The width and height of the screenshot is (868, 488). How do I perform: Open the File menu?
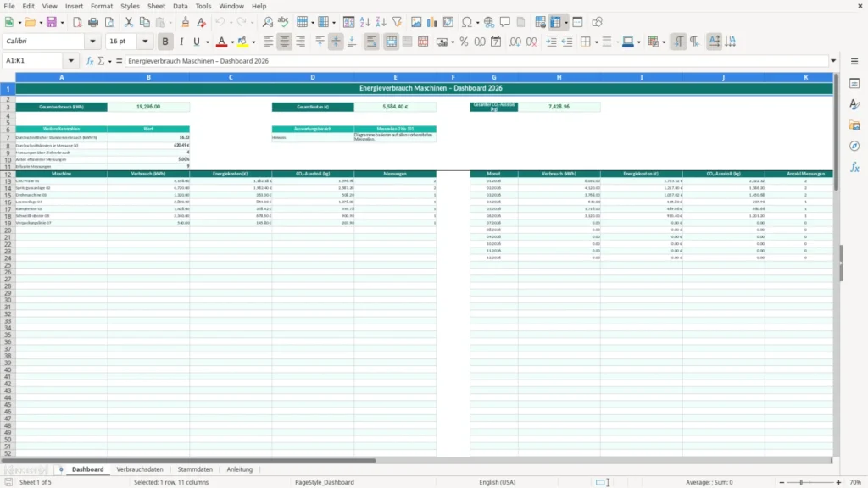pyautogui.click(x=9, y=6)
